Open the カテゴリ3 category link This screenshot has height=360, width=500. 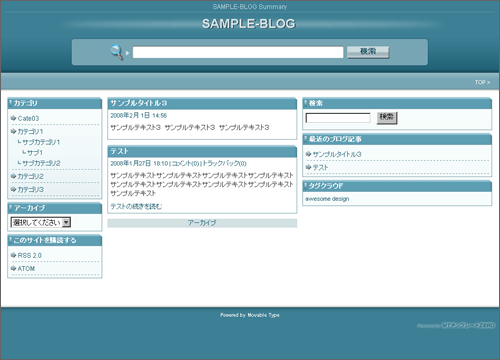click(30, 189)
